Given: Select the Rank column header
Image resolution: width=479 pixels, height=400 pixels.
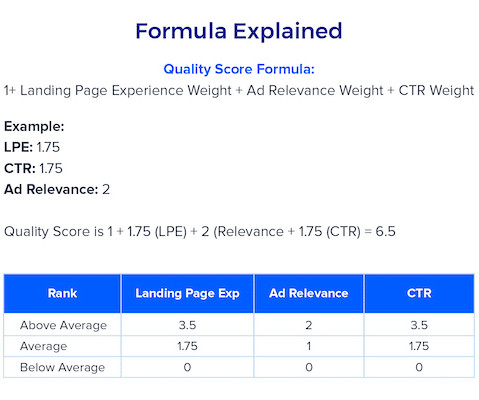Looking at the screenshot, I should tap(62, 293).
